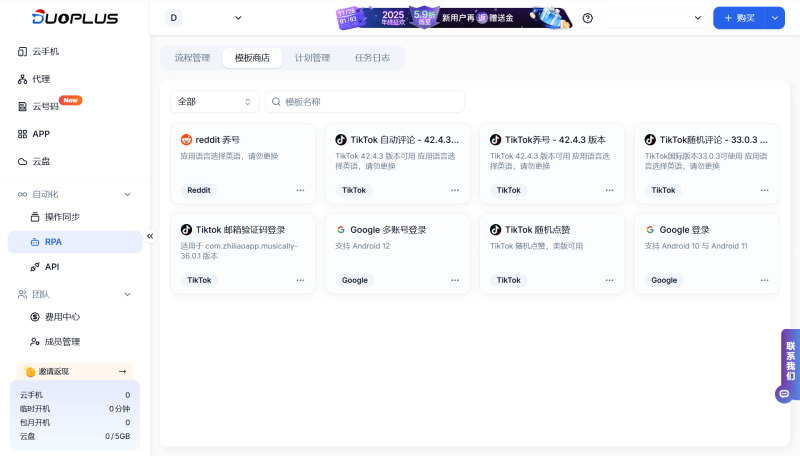Click the 邀请返现 invite rebate banner
The height and width of the screenshot is (456, 800).
tap(75, 371)
